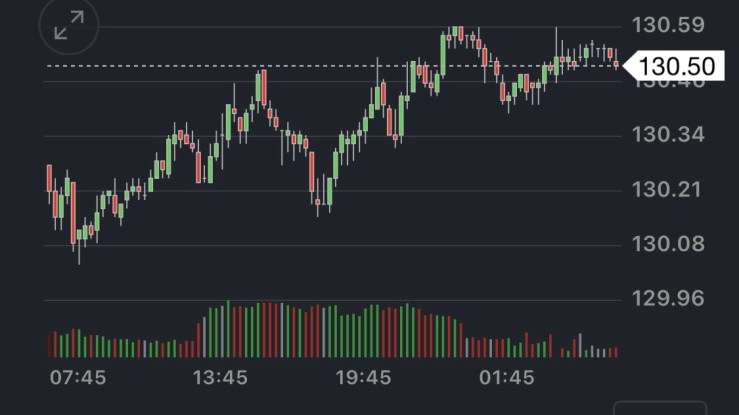The width and height of the screenshot is (739, 415).
Task: Select the first red candle at chart start
Action: tap(49, 178)
